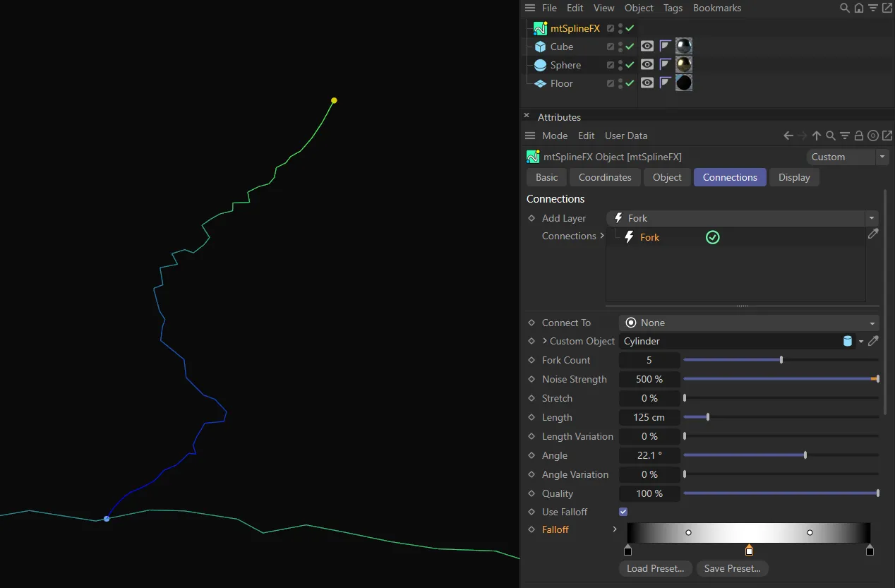Click the Cube object icon
Image resolution: width=895 pixels, height=588 pixels.
[540, 47]
